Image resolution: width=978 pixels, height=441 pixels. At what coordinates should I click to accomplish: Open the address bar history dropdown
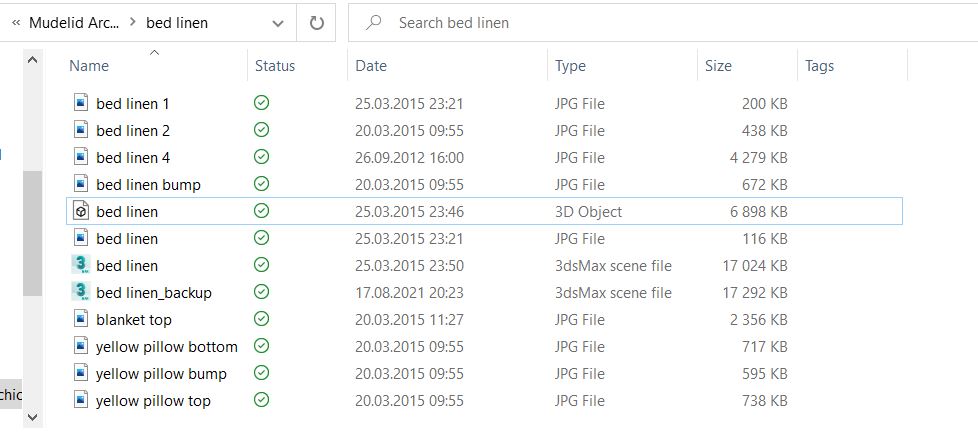(278, 23)
